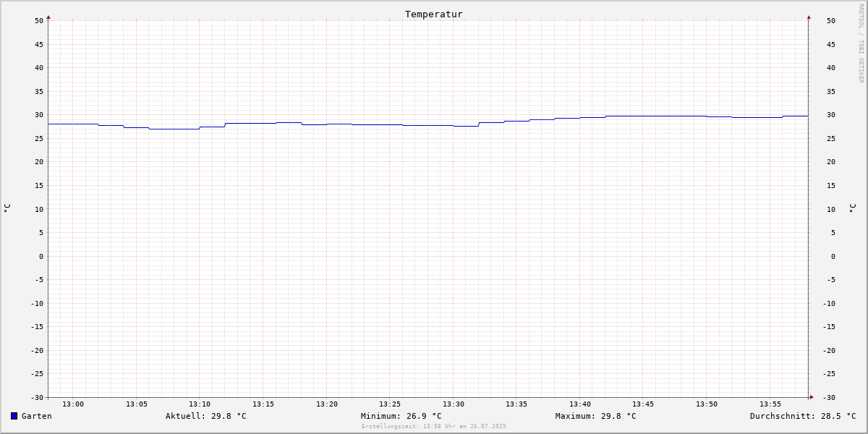The height and width of the screenshot is (434, 868).
Task: Click the left axis -30 label
Action: (x=37, y=397)
